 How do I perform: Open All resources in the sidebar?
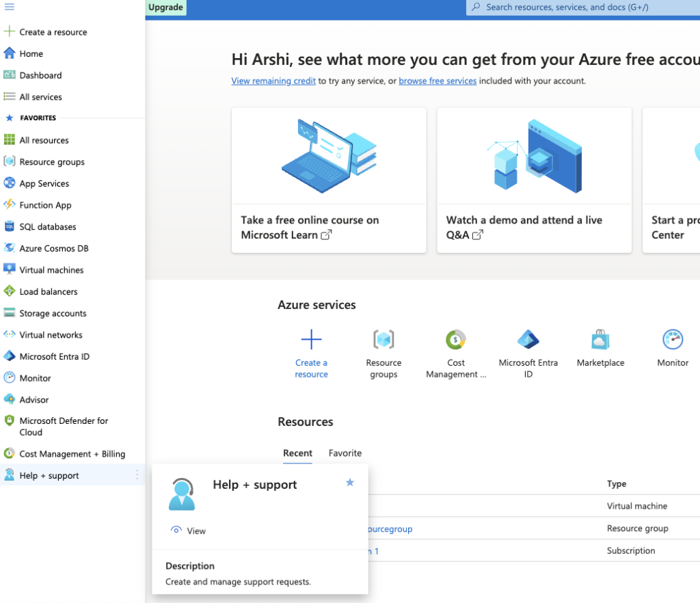pyautogui.click(x=44, y=140)
